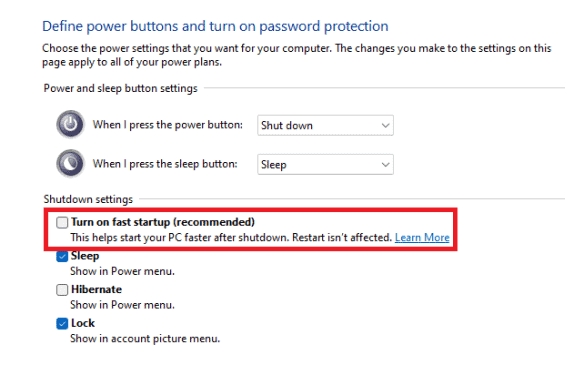Open the power button action dropdown
Screen dimensions: 584x375
click(325, 125)
